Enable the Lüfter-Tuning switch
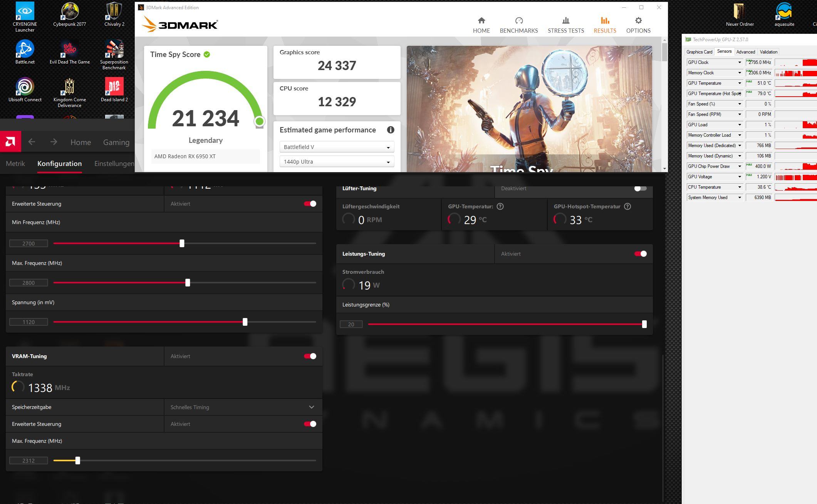Image resolution: width=817 pixels, height=504 pixels. tap(640, 188)
